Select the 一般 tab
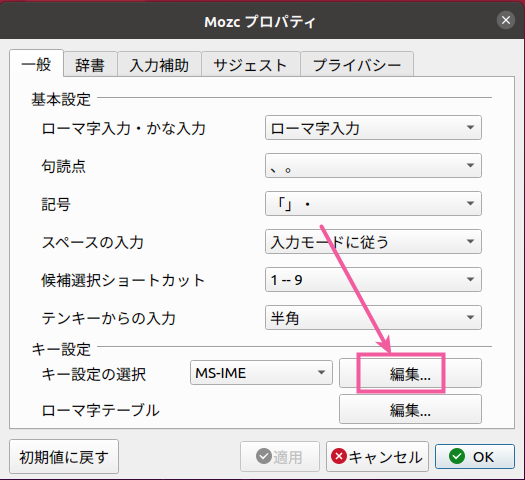525x480 pixels. [x=36, y=64]
